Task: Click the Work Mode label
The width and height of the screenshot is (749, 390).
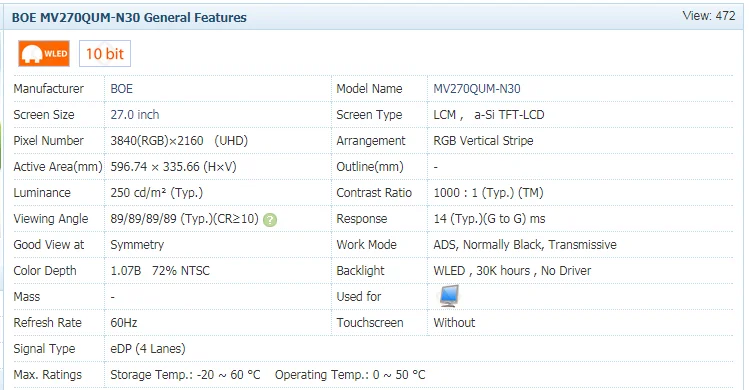Action: pyautogui.click(x=366, y=245)
